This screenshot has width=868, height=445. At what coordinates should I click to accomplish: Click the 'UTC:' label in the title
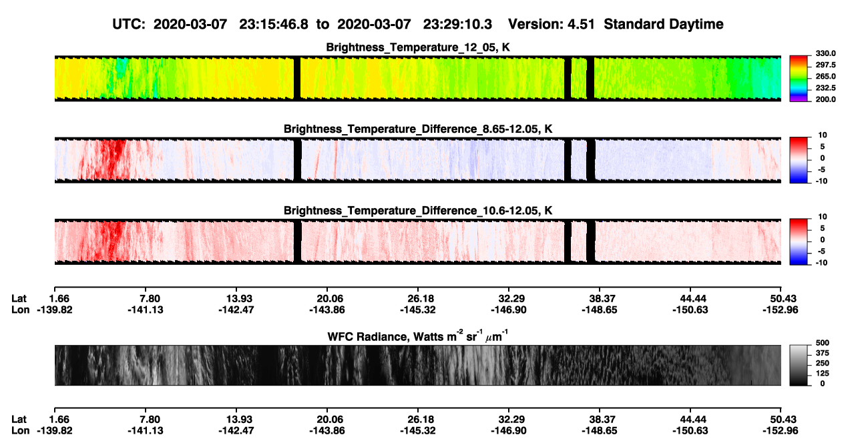(x=130, y=25)
